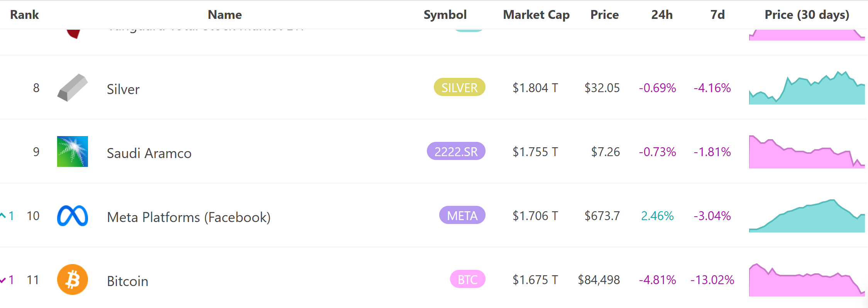Click the pink BTC symbol badge
The height and width of the screenshot is (308, 868).
[467, 279]
